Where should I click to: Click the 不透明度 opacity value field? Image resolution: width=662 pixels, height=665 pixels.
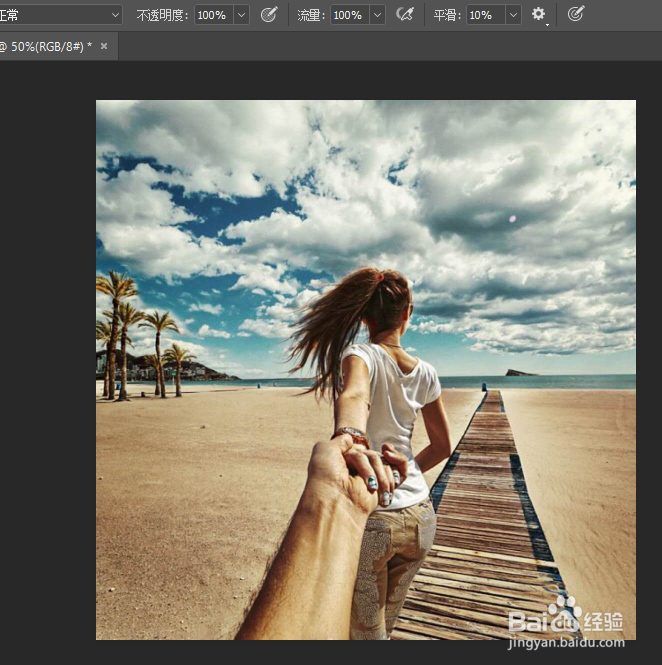point(213,15)
